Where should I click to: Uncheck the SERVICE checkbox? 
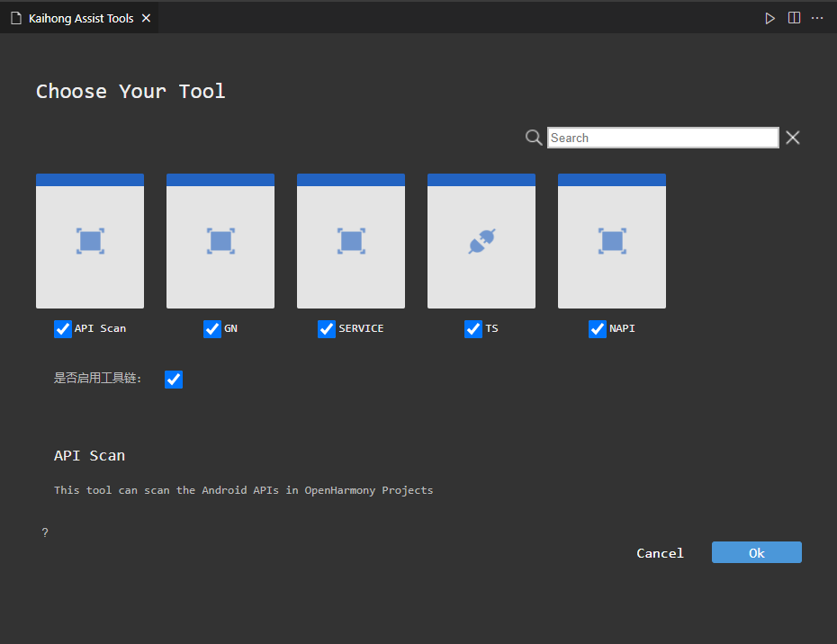click(x=327, y=329)
